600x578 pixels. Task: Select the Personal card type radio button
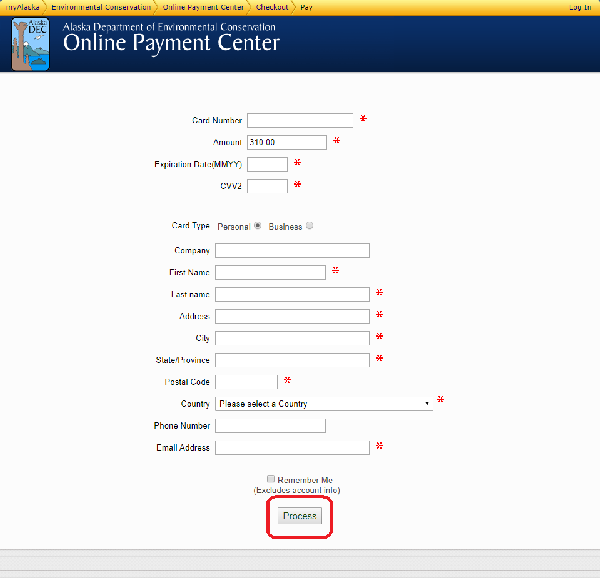(x=258, y=226)
